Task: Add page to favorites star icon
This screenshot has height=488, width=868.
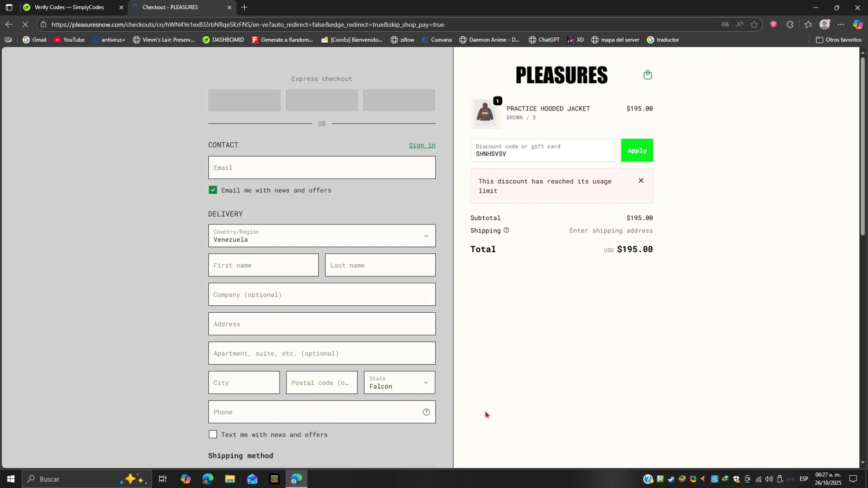Action: point(754,24)
